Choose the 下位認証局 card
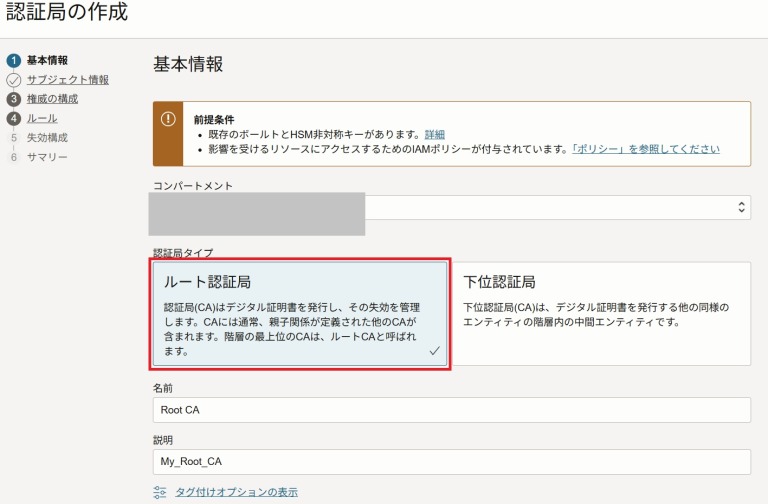 pos(601,314)
